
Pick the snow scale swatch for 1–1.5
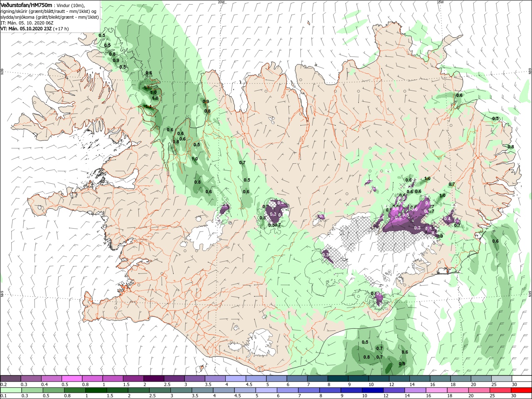pos(113,379)
